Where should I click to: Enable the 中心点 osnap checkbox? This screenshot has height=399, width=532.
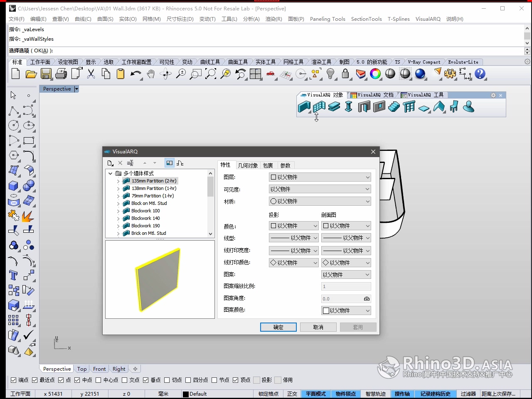(x=99, y=380)
